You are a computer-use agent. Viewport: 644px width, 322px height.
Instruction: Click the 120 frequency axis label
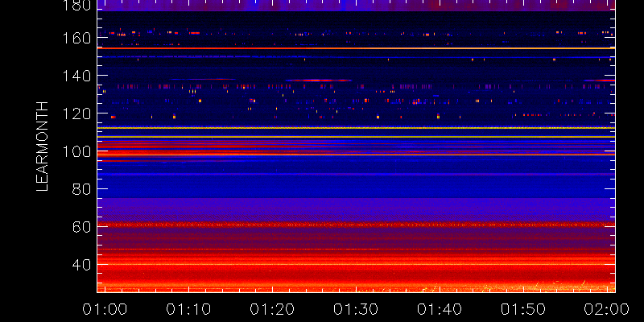tap(76, 114)
